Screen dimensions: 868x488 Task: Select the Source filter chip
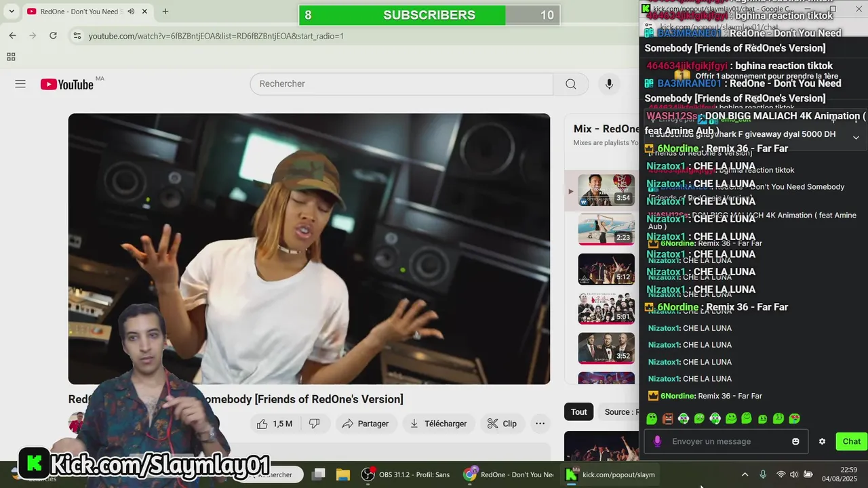coord(618,411)
